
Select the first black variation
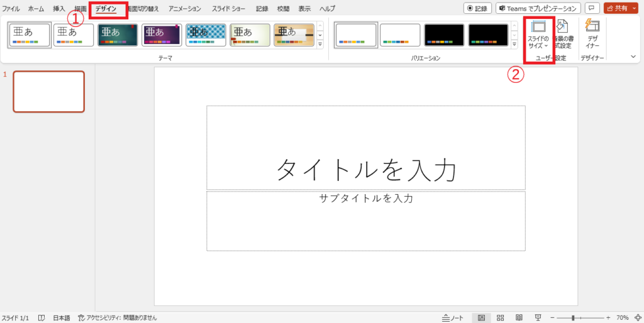tap(445, 35)
